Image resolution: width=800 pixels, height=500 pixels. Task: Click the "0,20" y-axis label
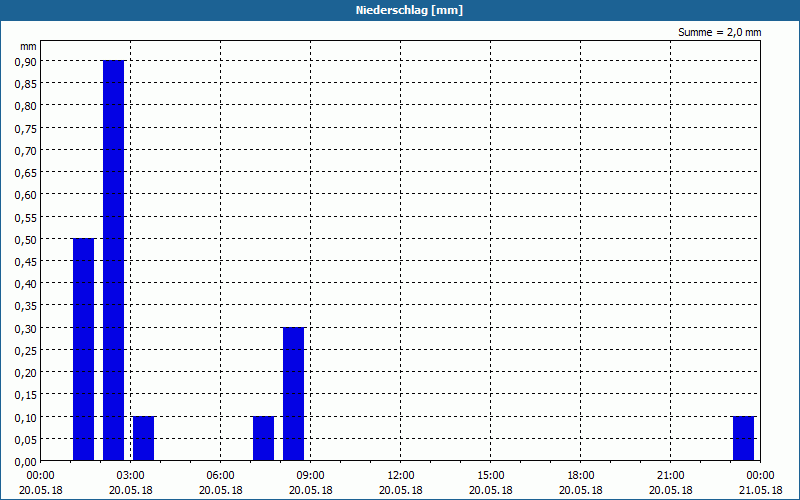point(26,372)
